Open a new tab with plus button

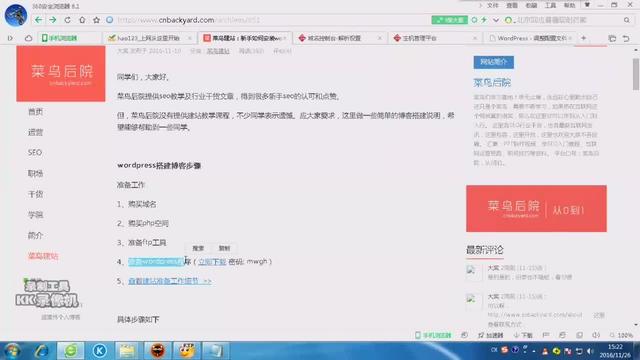(584, 38)
